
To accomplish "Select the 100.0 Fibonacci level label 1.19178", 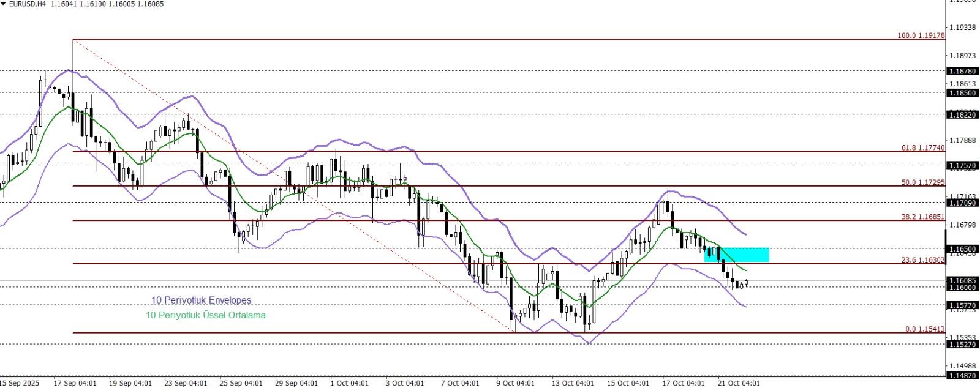I will coord(921,36).
